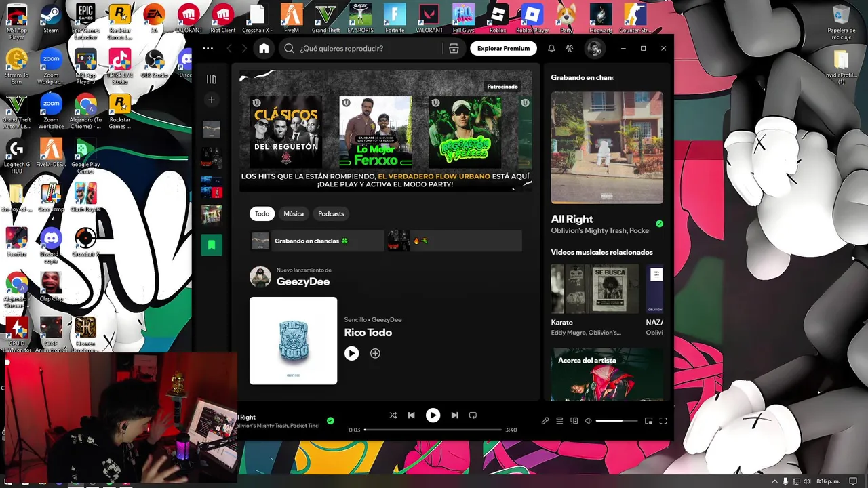This screenshot has width=868, height=488.
Task: Click the 'Explorar Premium' button
Action: point(503,48)
